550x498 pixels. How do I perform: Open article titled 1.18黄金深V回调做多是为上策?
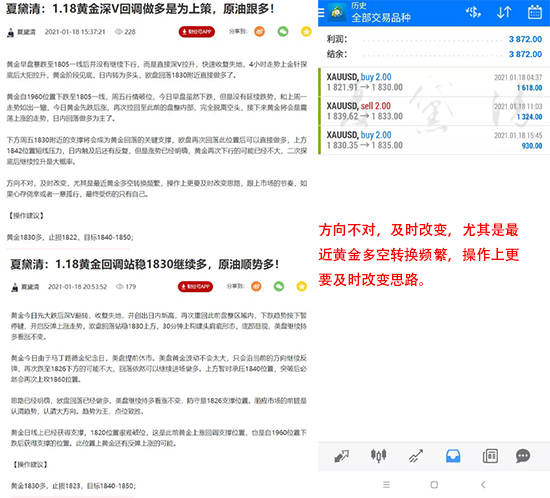(140, 8)
